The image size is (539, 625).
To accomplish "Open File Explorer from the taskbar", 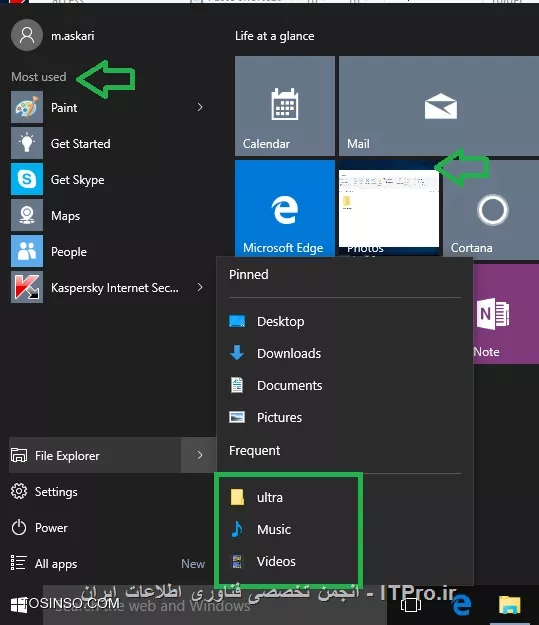I will [509, 605].
